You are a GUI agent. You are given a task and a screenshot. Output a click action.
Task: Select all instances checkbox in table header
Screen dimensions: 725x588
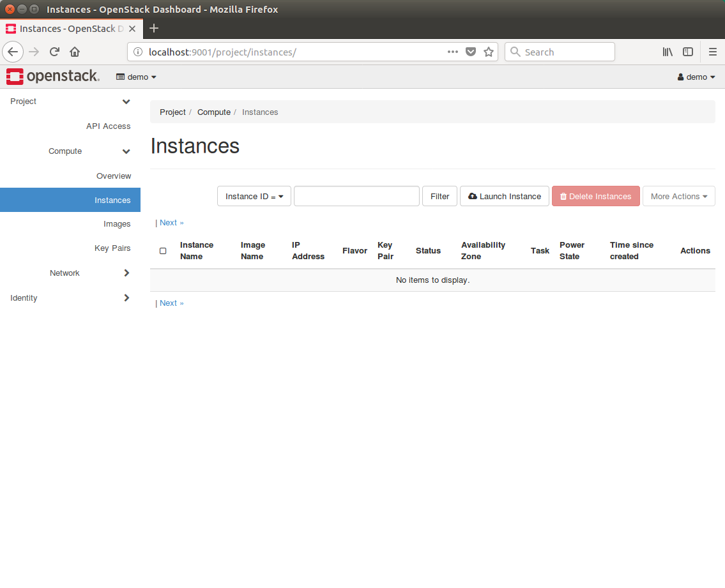tap(163, 250)
